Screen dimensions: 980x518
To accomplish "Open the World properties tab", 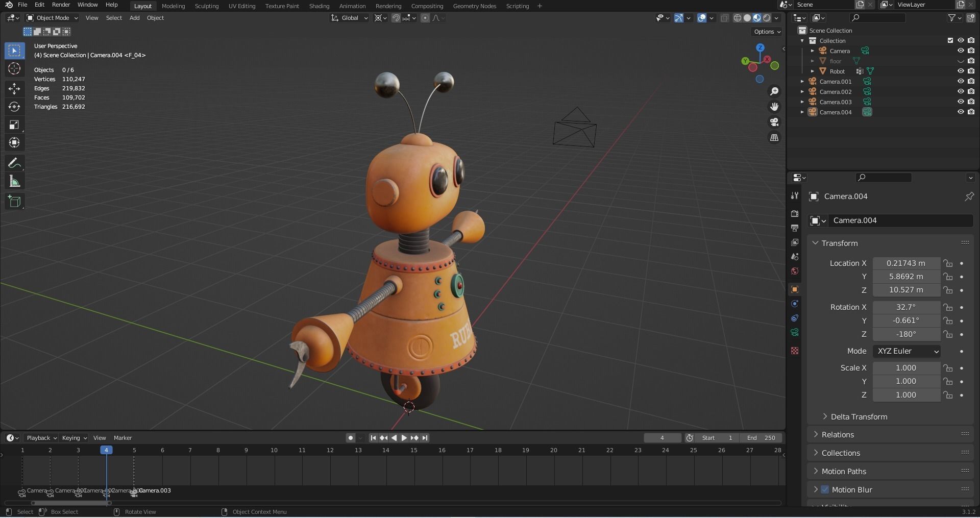I will click(795, 271).
